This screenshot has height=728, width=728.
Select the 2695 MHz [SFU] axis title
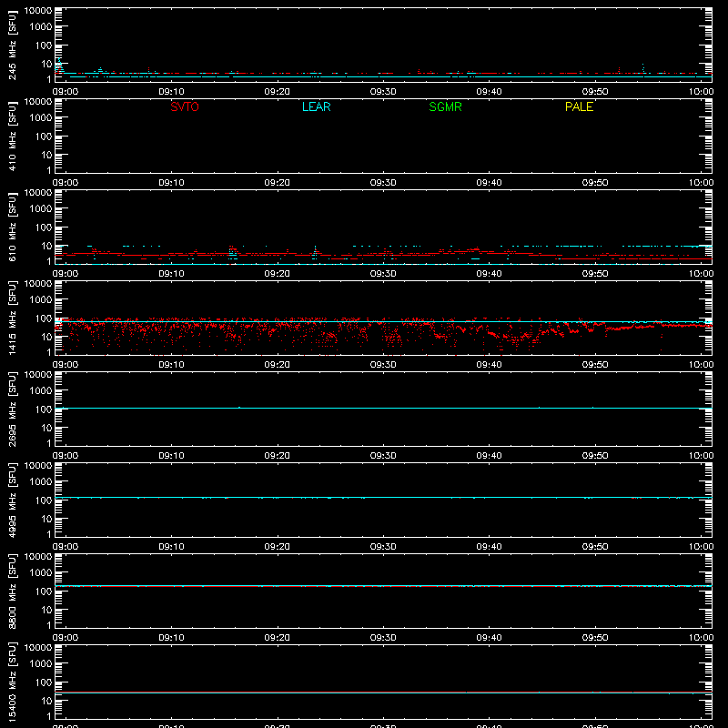click(x=13, y=409)
